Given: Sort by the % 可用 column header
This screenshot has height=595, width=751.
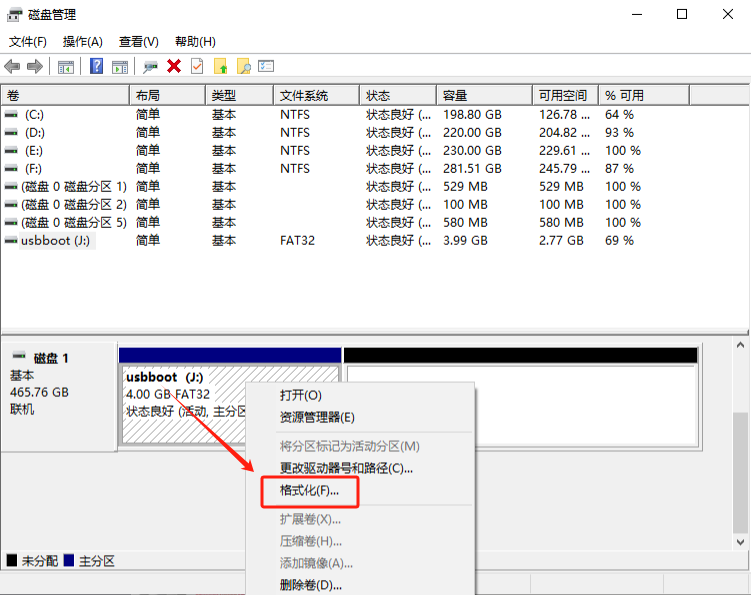Looking at the screenshot, I should point(644,95).
